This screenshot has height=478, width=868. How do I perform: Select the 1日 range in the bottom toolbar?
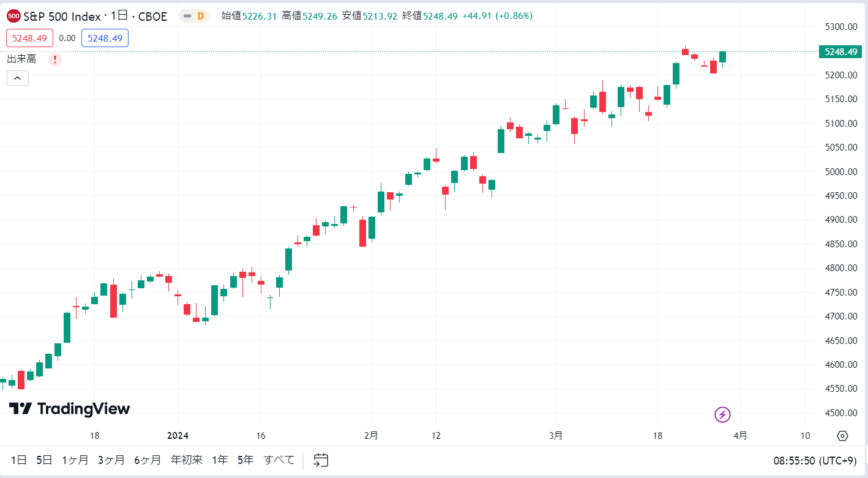pos(19,460)
